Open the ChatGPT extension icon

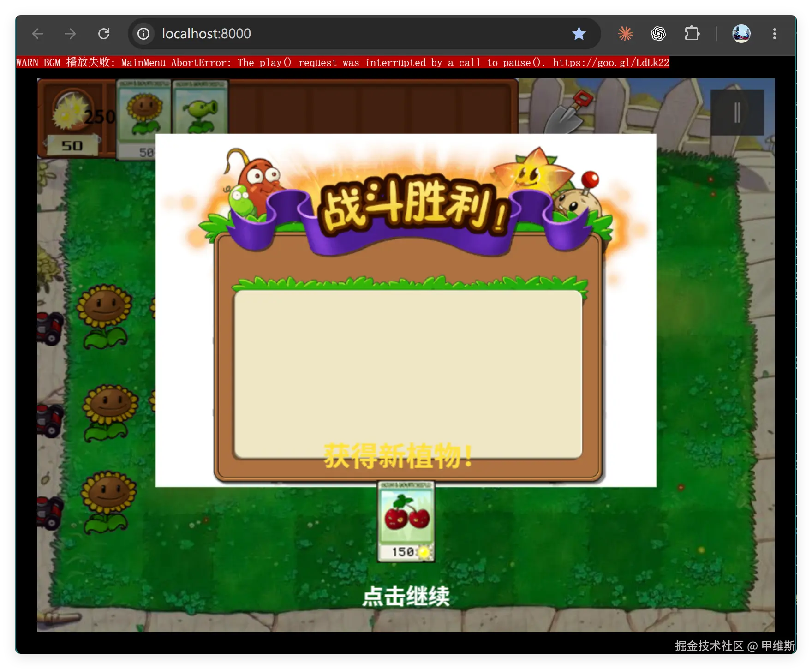658,34
